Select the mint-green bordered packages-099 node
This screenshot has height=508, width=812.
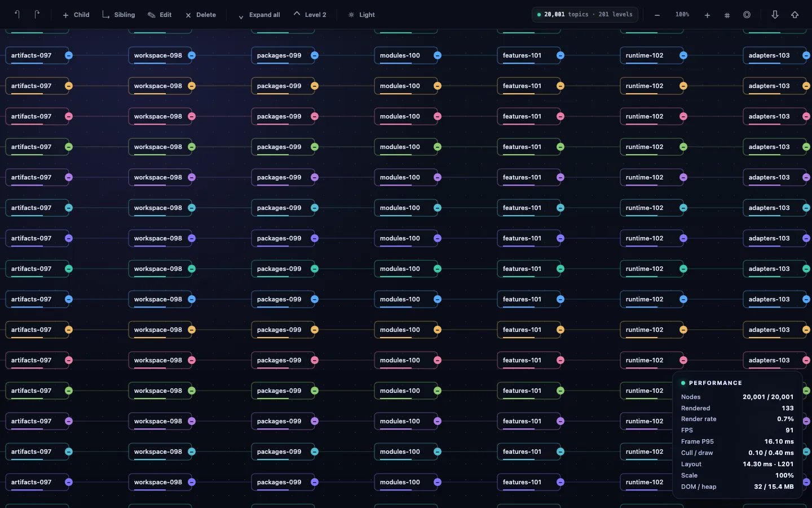tap(283, 269)
